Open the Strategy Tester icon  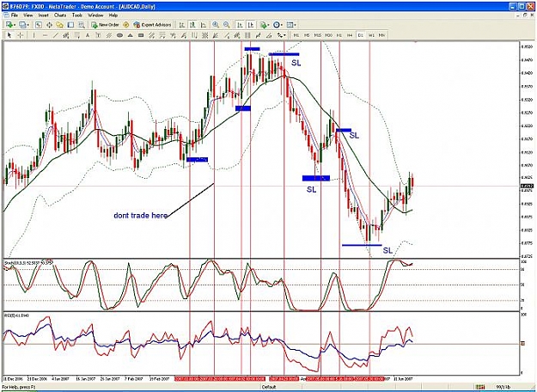81,25
